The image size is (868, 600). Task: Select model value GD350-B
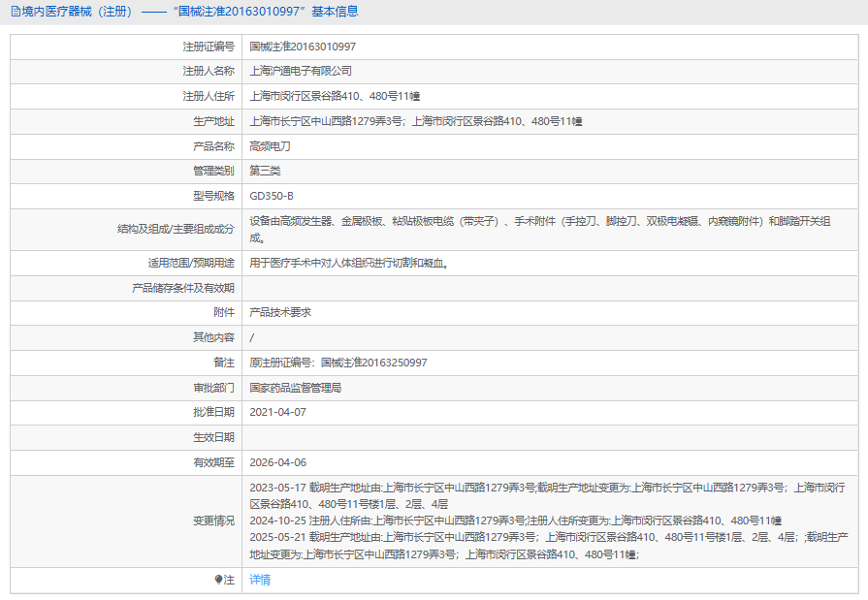pos(272,196)
